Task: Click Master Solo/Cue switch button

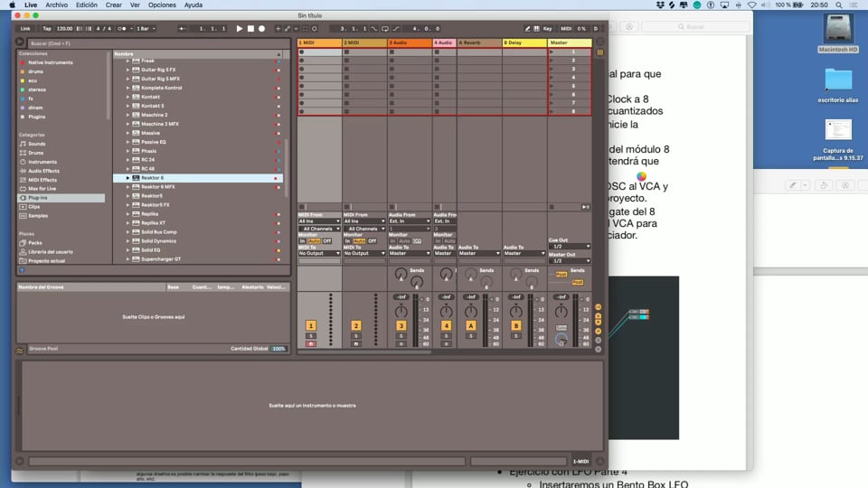Action: (x=561, y=327)
